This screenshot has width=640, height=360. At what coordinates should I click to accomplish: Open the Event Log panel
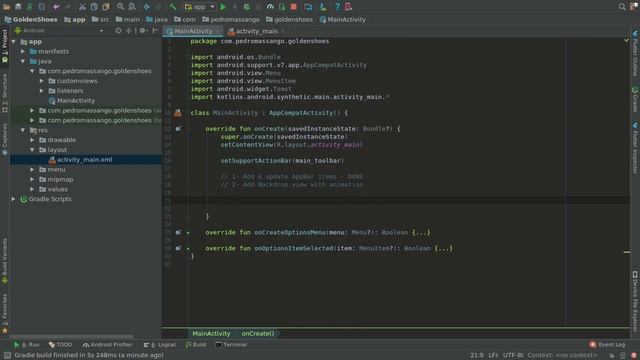point(607,345)
